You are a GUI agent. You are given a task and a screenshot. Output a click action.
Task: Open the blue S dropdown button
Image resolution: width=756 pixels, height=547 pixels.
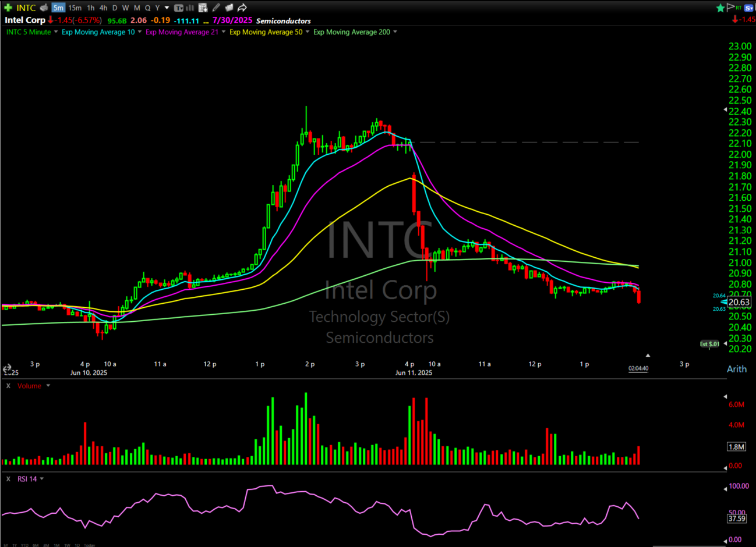coord(749,8)
